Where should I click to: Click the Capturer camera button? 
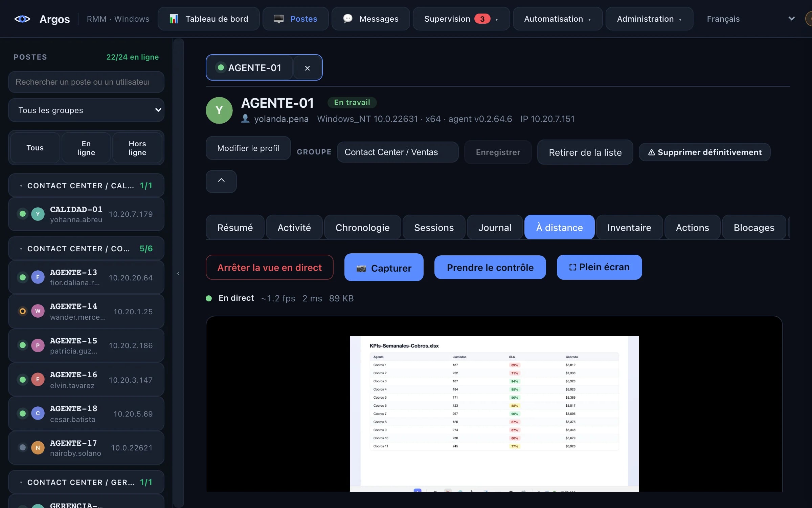[x=384, y=267]
